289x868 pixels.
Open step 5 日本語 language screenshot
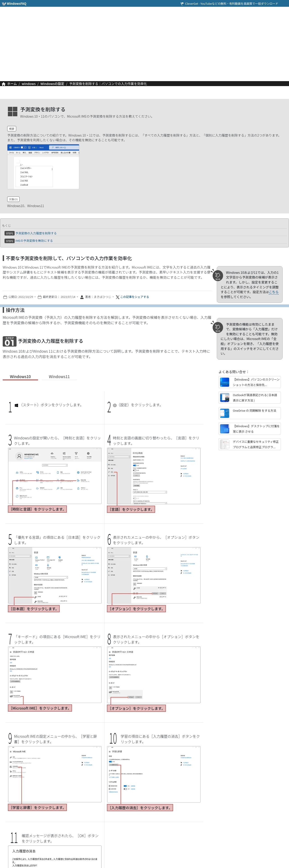point(55,575)
